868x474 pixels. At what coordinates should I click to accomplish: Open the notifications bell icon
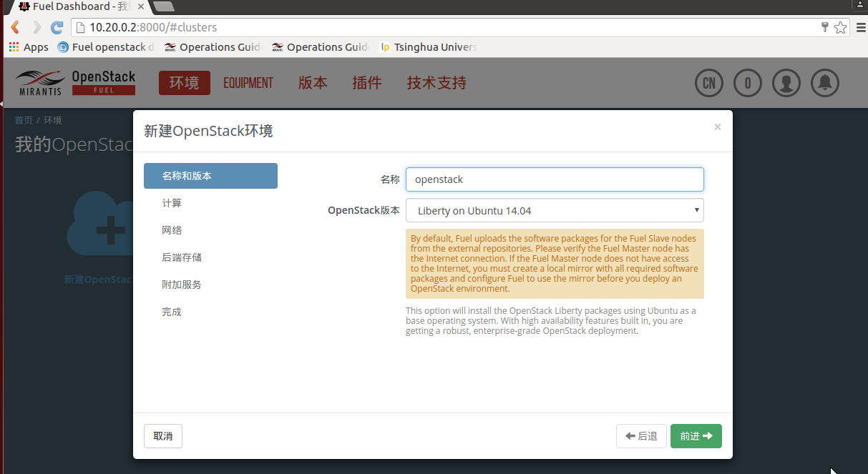pos(825,83)
